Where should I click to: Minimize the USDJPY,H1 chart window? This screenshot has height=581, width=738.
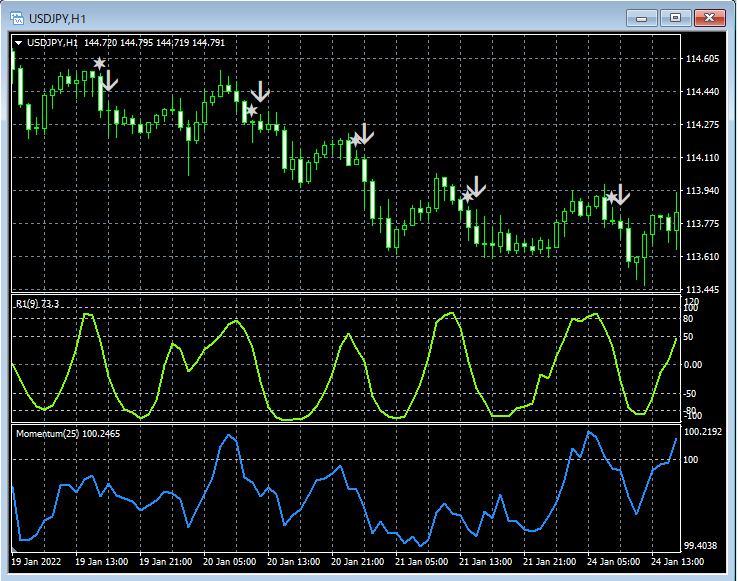tap(641, 17)
